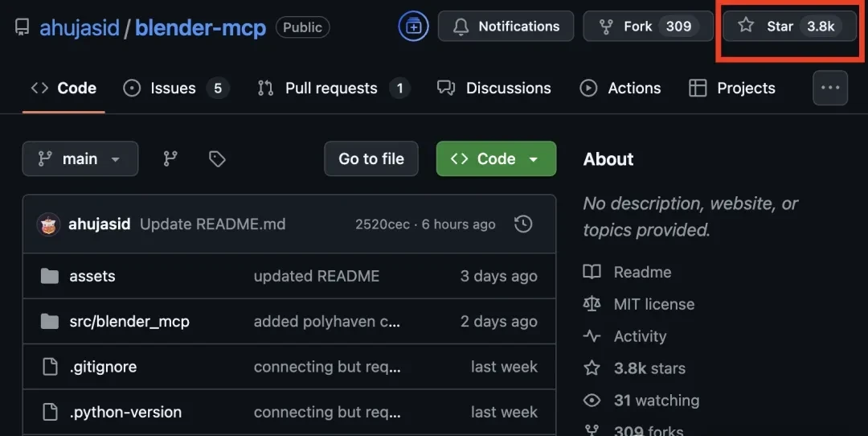Open the MIT license link

coord(653,304)
